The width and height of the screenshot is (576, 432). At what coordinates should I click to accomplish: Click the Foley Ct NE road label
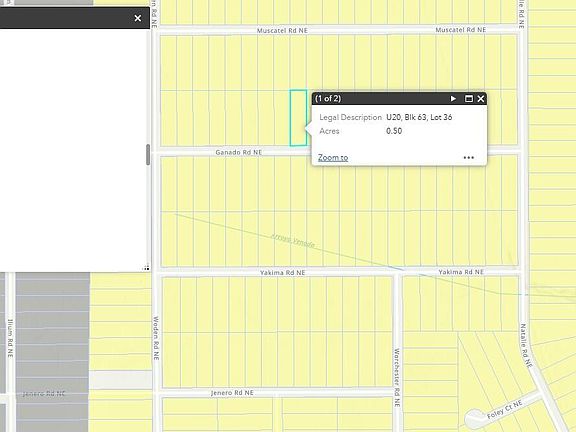tap(504, 410)
